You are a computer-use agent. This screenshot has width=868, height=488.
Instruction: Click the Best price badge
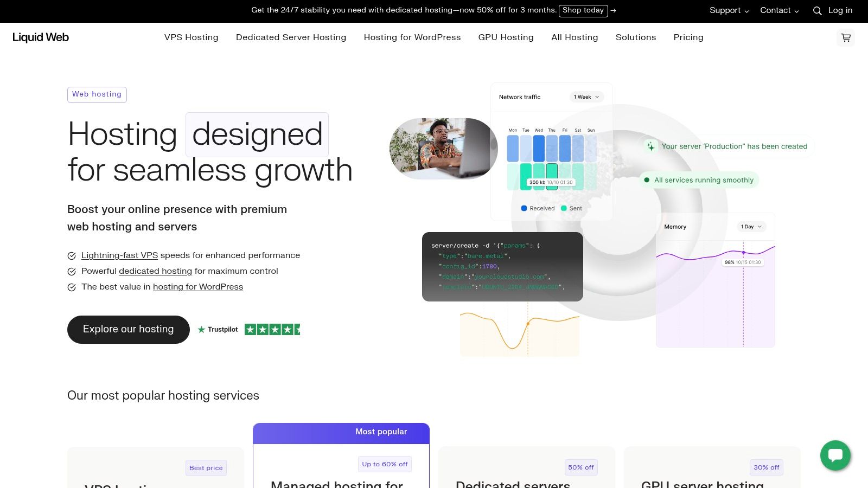(x=206, y=468)
